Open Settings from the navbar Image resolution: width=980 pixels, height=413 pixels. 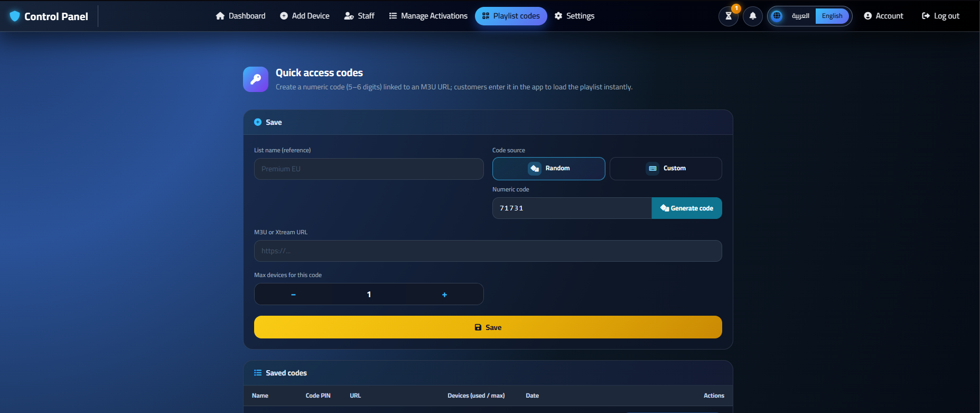point(574,16)
